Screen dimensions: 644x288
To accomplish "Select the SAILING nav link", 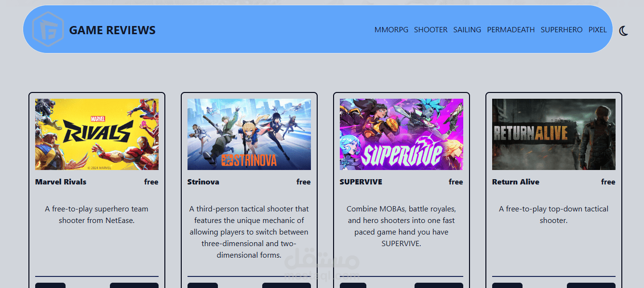I will coord(467,29).
